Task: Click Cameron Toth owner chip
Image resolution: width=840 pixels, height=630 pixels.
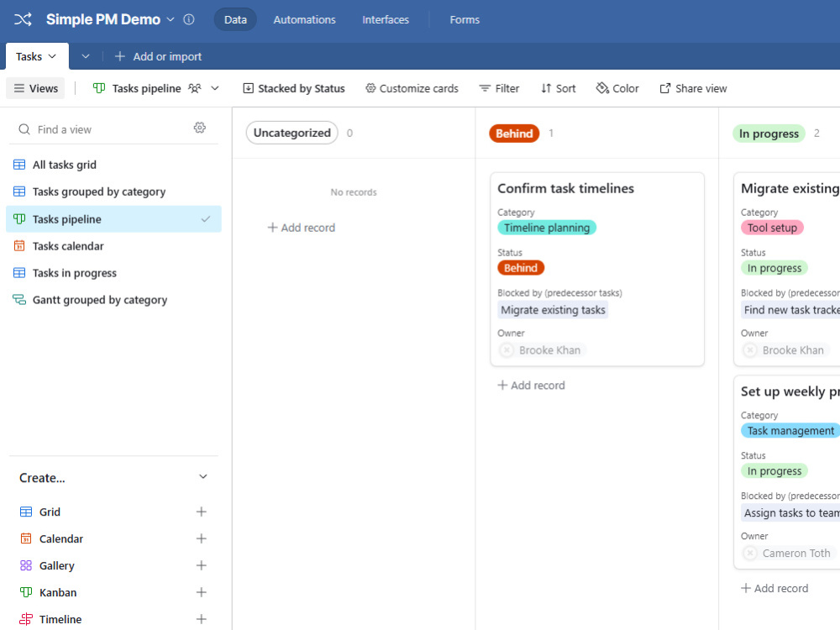Action: (x=789, y=553)
